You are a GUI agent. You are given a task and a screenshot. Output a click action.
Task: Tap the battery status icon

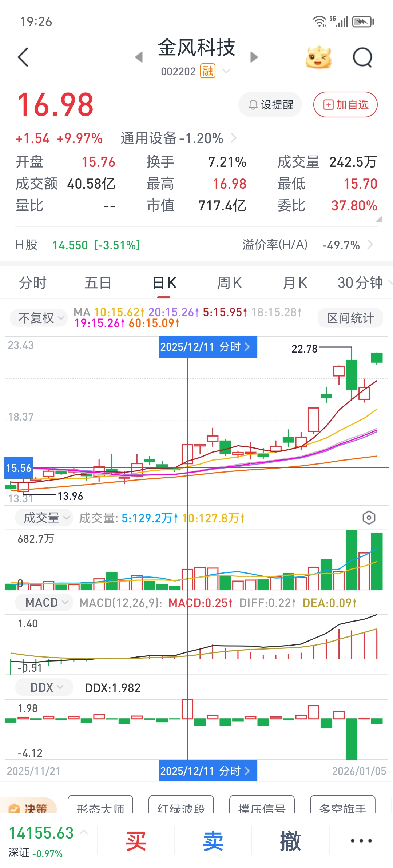363,21
